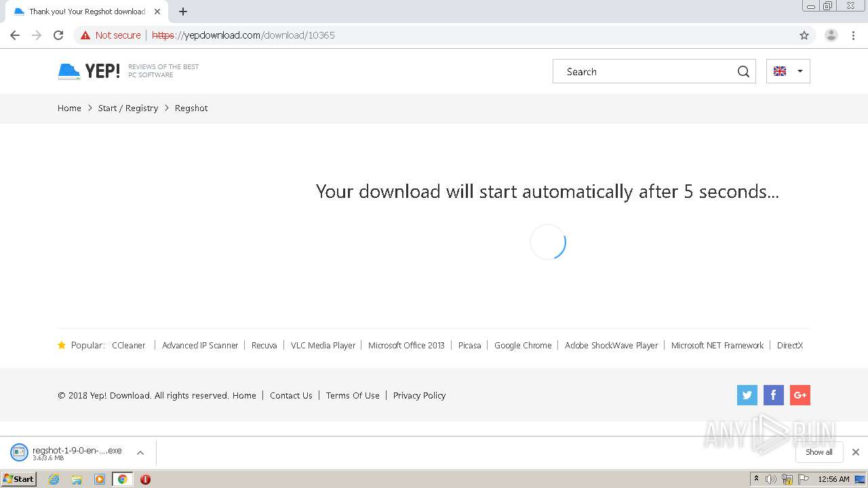Open the Windows Start menu
Screen dimensions: 868x488
[x=18, y=479]
